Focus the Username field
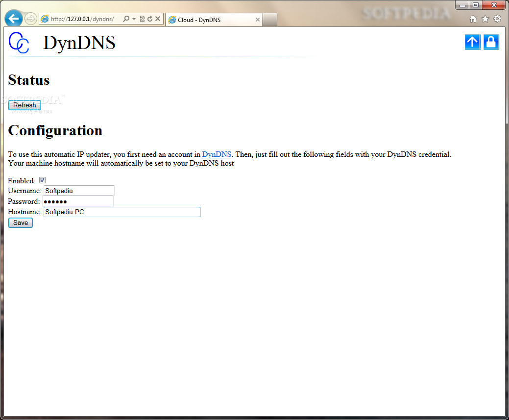Viewport: 509px width, 420px height. (79, 191)
